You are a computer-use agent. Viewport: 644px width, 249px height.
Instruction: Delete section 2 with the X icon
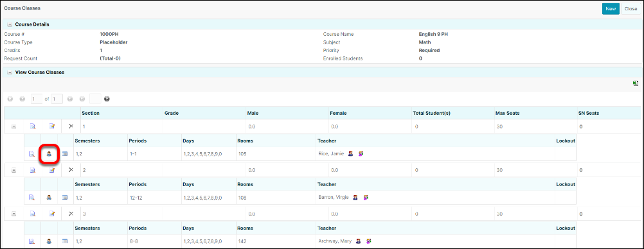(71, 169)
